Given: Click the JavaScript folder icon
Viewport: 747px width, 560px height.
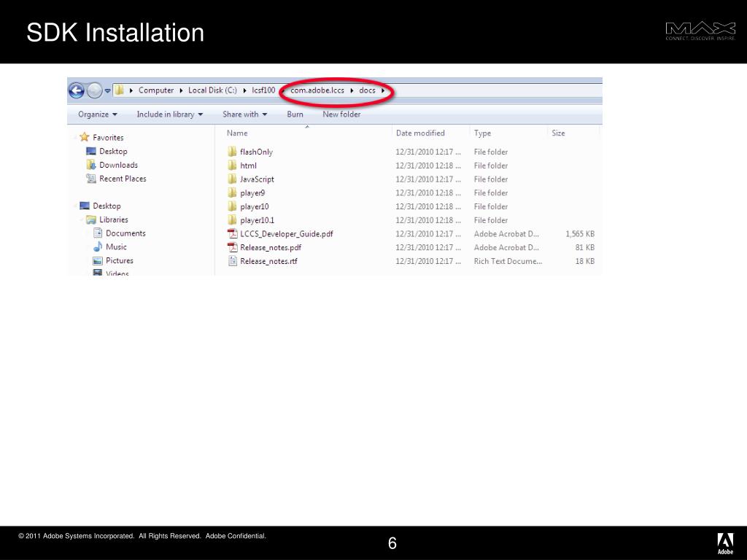Looking at the screenshot, I should coord(232,179).
